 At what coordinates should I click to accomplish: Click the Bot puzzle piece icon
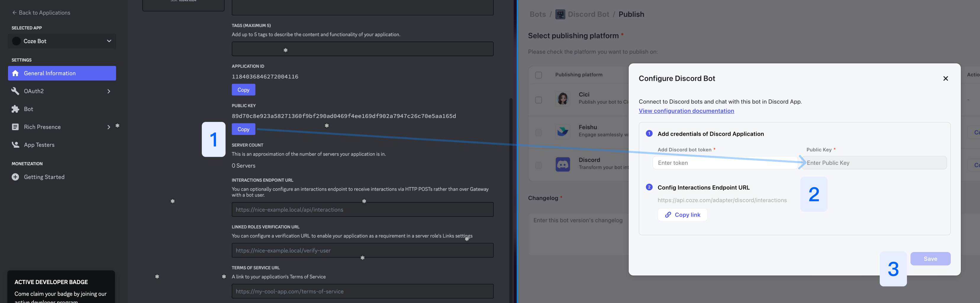coord(15,109)
